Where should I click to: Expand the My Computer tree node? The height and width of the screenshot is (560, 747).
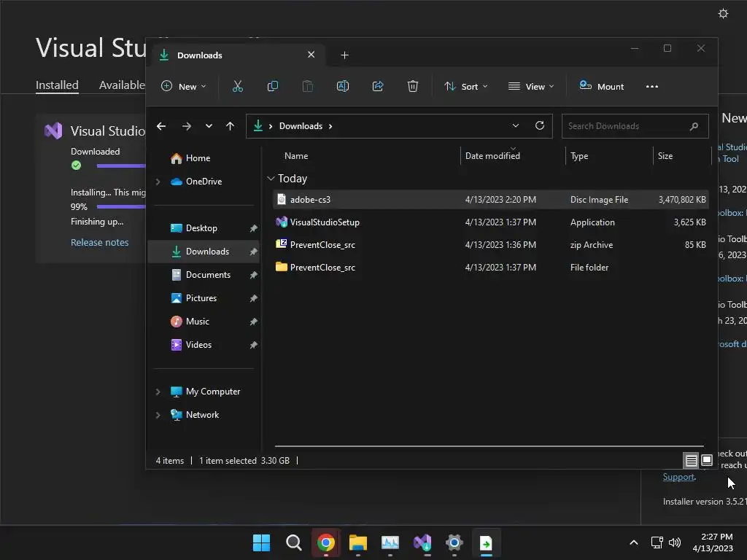(x=158, y=392)
